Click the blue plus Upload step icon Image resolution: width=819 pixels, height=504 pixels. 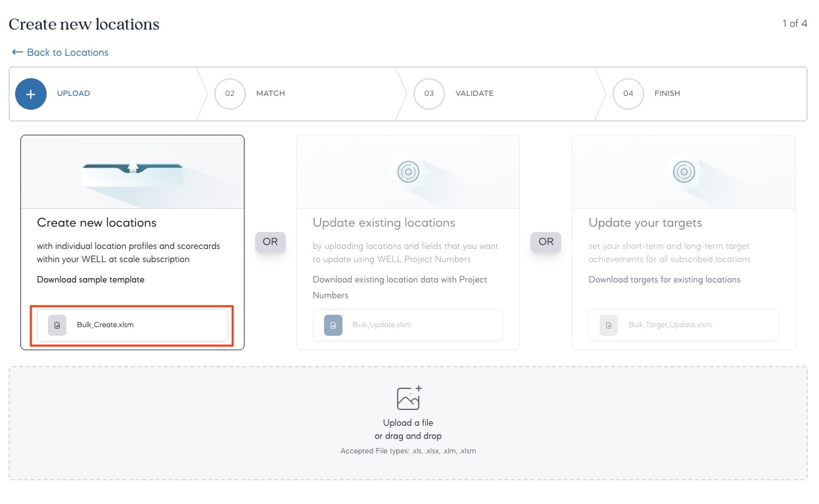31,94
